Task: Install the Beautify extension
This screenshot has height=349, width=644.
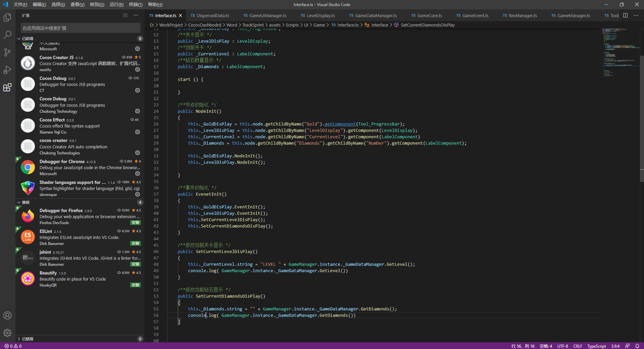Action: pos(136,285)
